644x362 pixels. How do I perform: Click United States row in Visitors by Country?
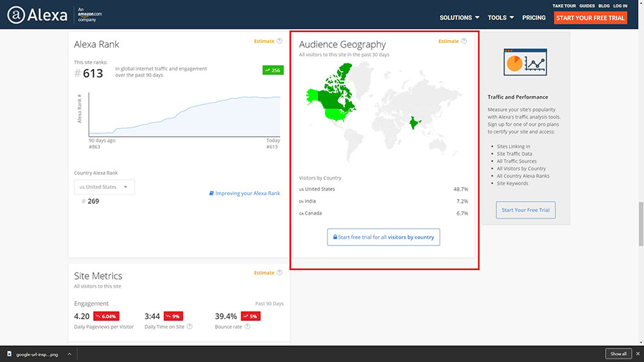[384, 189]
